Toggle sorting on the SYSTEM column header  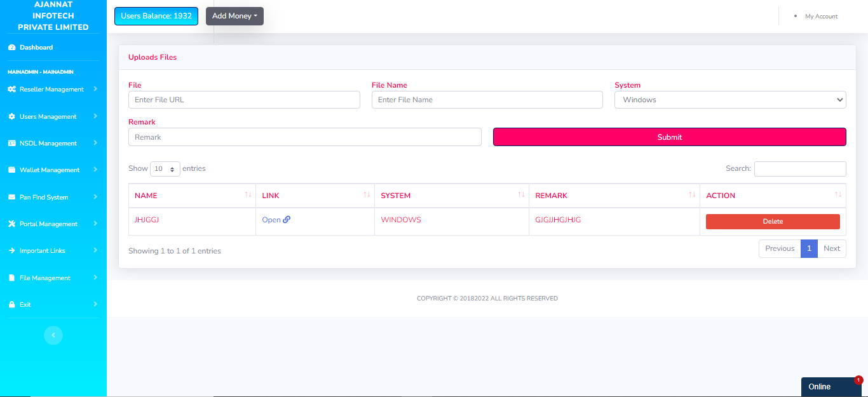(x=451, y=196)
